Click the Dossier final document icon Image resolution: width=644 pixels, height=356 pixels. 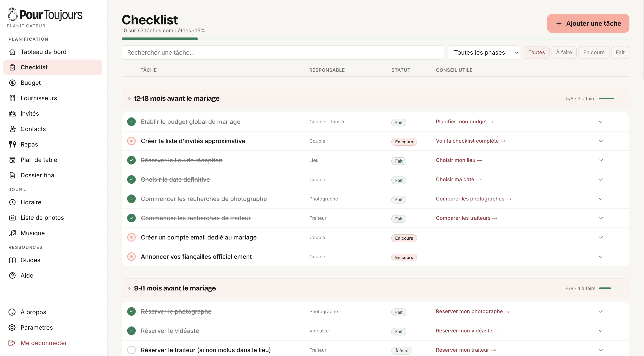12,175
